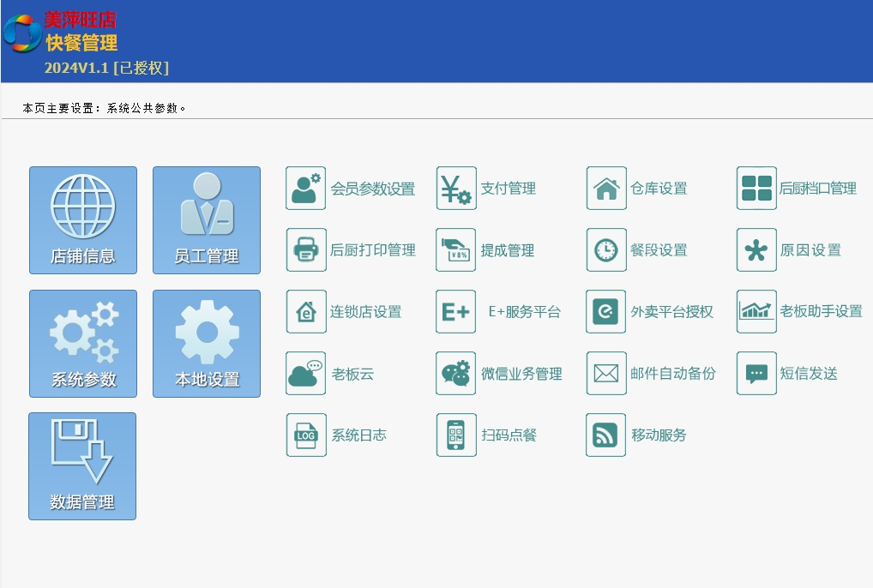Click the 后厨打印管理 printer icon
Screen dimensions: 873x588
click(306, 250)
